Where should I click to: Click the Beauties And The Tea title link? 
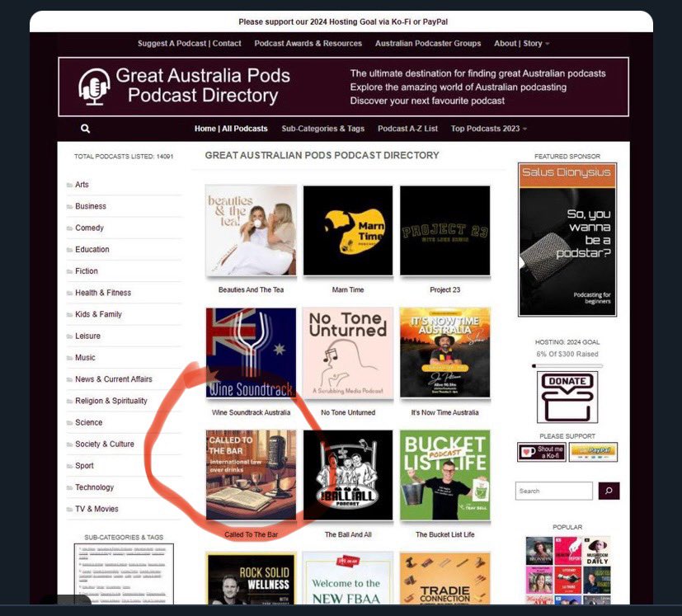[251, 289]
